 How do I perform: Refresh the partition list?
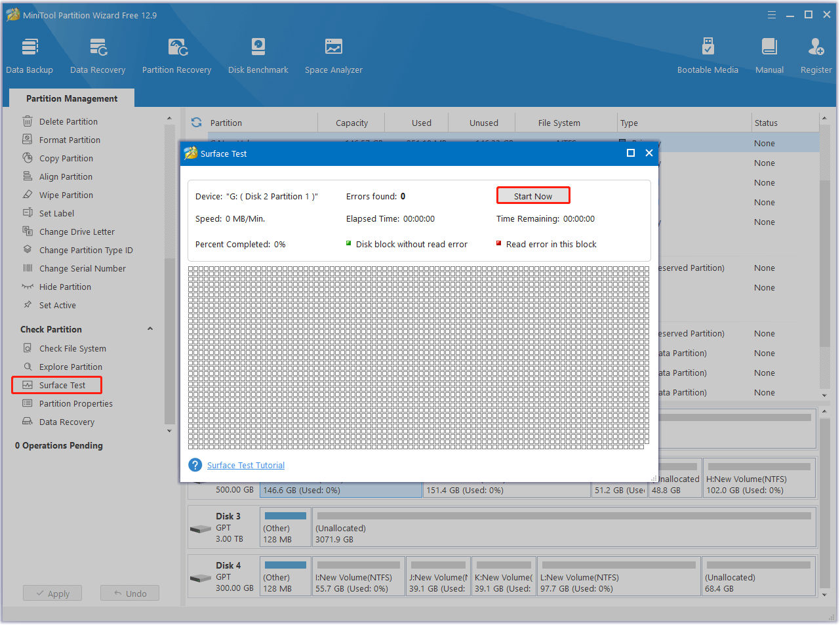point(196,122)
